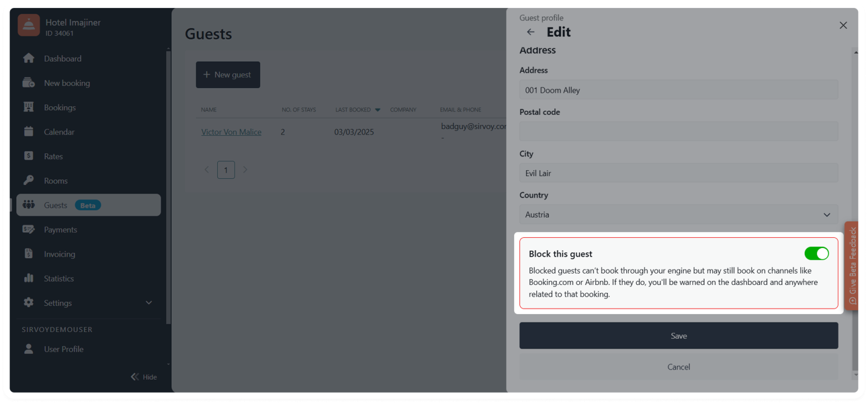Image resolution: width=868 pixels, height=404 pixels.
Task: Select the New booking icon
Action: tap(28, 82)
